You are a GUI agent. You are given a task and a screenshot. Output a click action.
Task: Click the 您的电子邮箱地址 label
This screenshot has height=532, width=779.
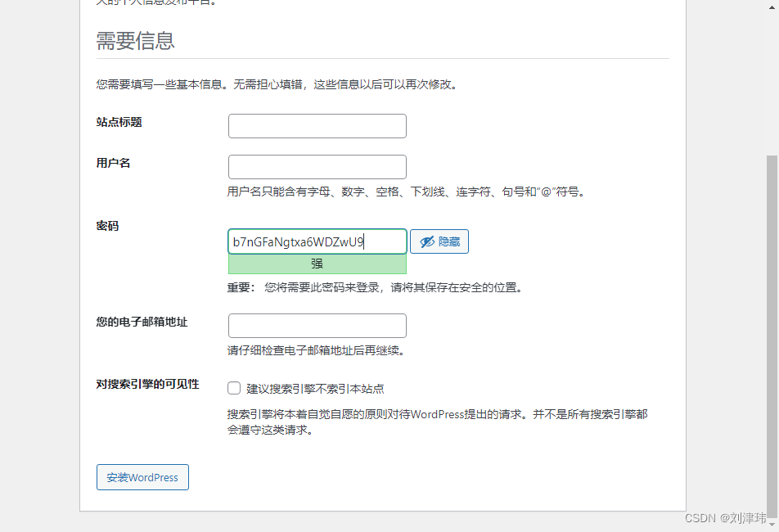tap(142, 322)
